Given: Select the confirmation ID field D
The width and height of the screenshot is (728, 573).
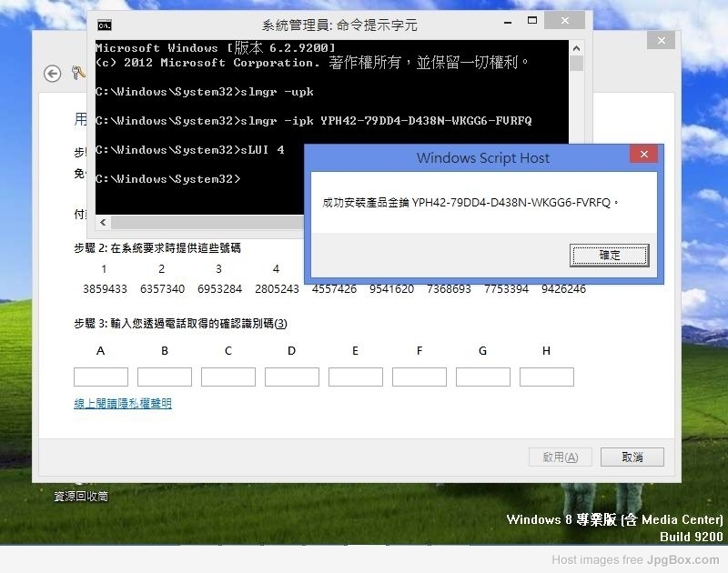Looking at the screenshot, I should (x=292, y=377).
